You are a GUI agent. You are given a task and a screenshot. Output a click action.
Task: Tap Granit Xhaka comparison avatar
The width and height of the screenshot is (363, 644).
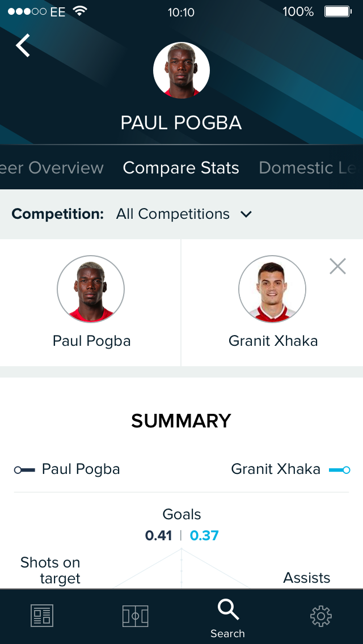coord(272,289)
